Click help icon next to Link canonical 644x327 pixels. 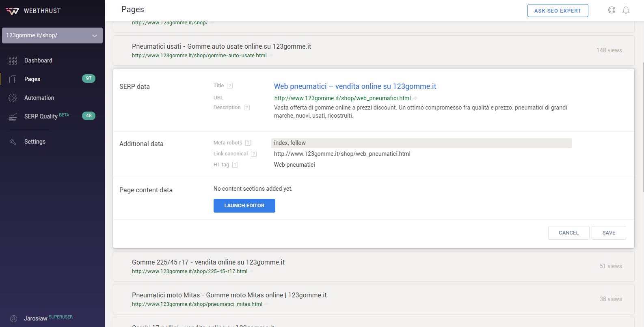coord(254,154)
